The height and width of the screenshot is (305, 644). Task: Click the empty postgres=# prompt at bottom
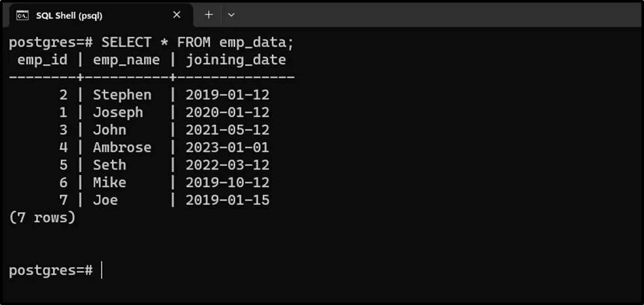tap(51, 270)
